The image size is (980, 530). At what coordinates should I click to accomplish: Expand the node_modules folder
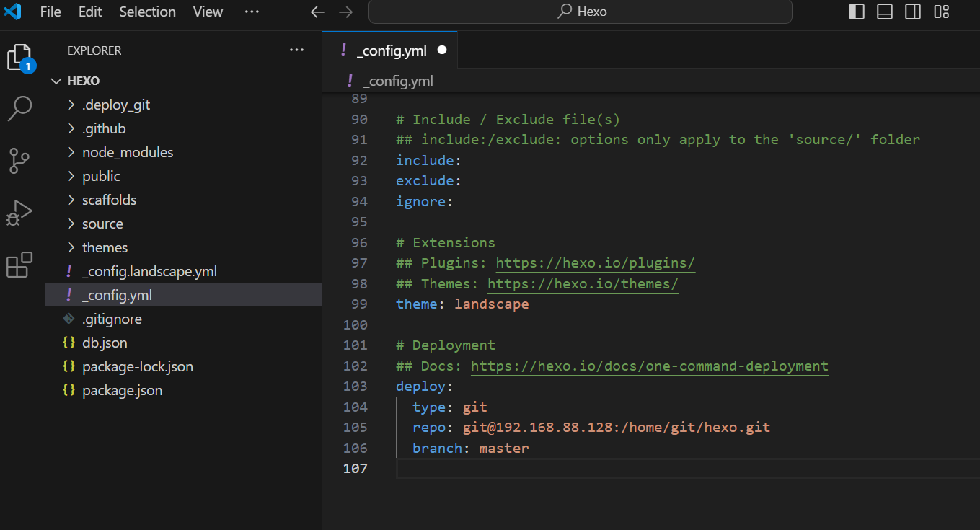pyautogui.click(x=128, y=152)
